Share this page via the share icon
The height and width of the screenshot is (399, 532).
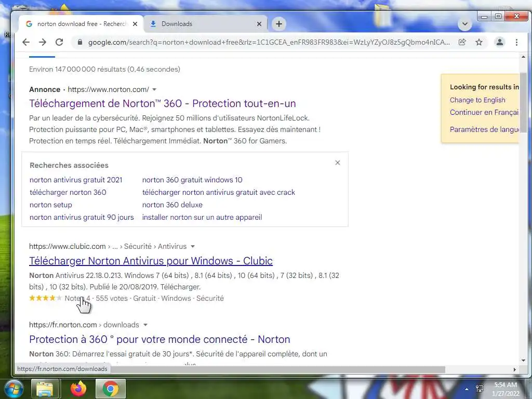tap(462, 42)
